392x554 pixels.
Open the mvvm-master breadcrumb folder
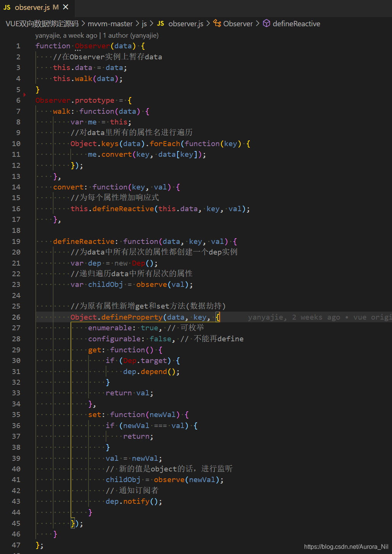click(110, 24)
